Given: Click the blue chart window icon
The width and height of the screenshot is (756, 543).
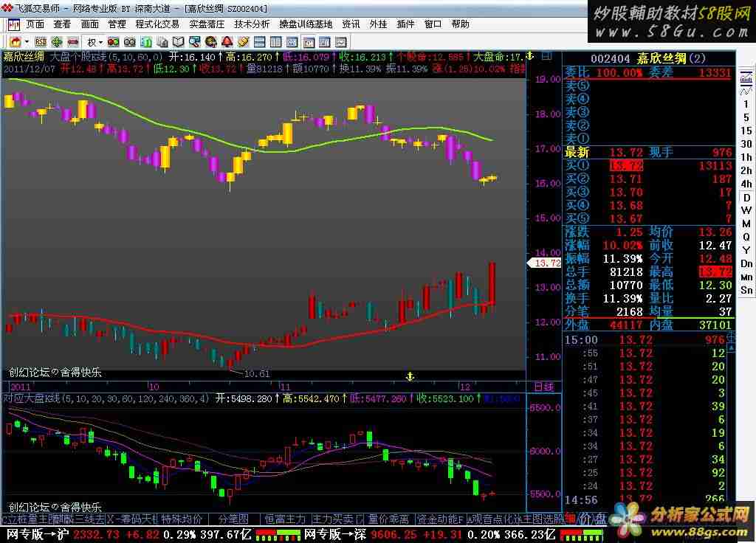Looking at the screenshot, I should point(292,42).
